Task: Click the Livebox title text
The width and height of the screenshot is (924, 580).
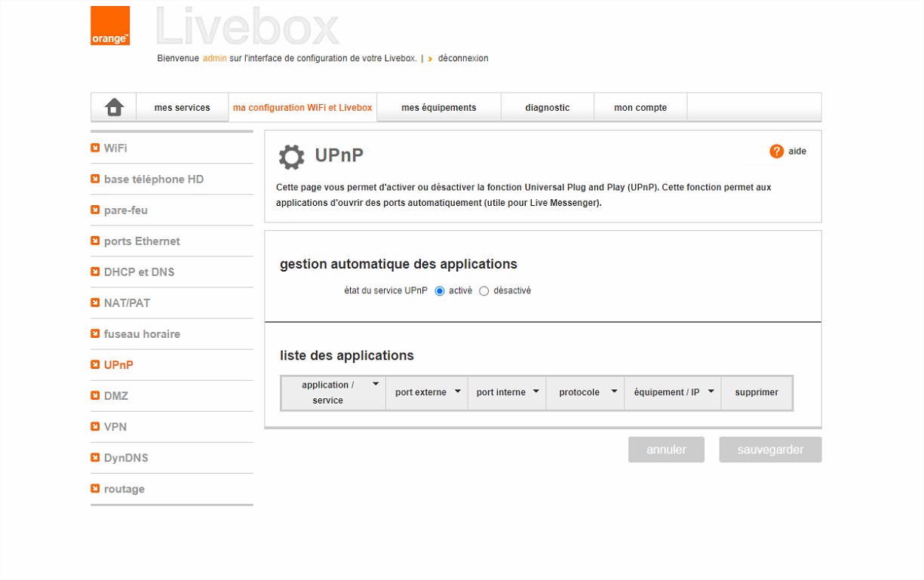Action: point(247,27)
